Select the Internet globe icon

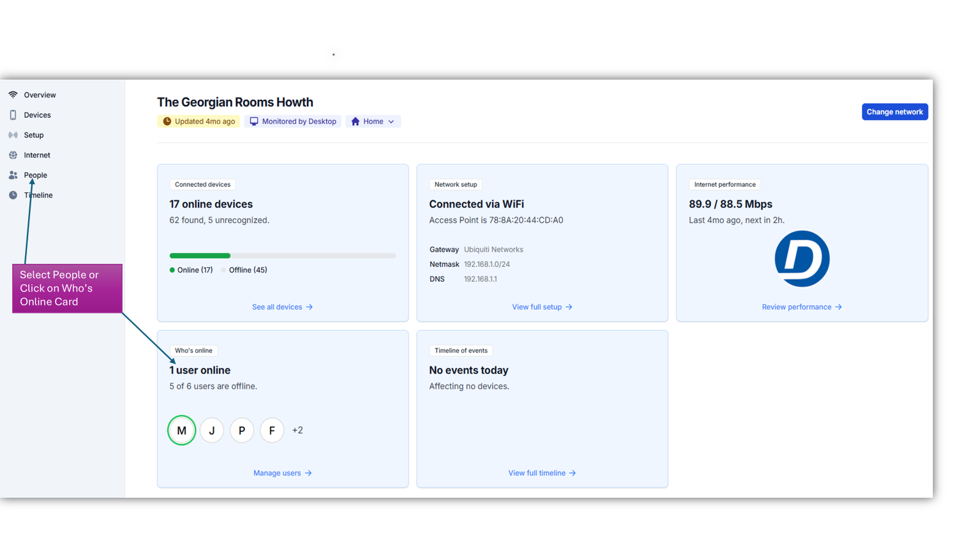[13, 155]
